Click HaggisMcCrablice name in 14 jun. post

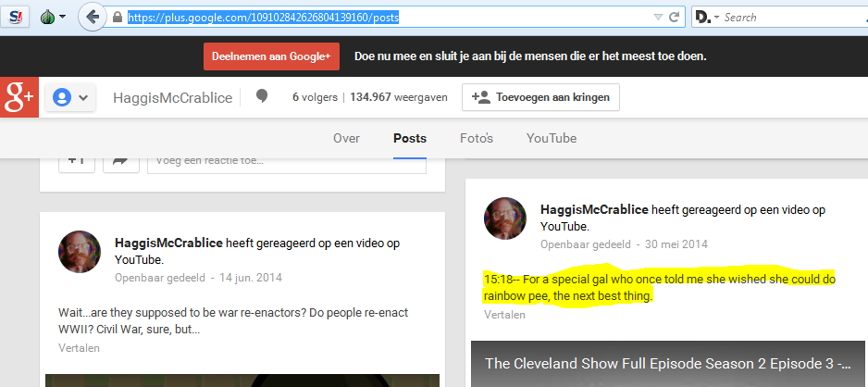(168, 243)
